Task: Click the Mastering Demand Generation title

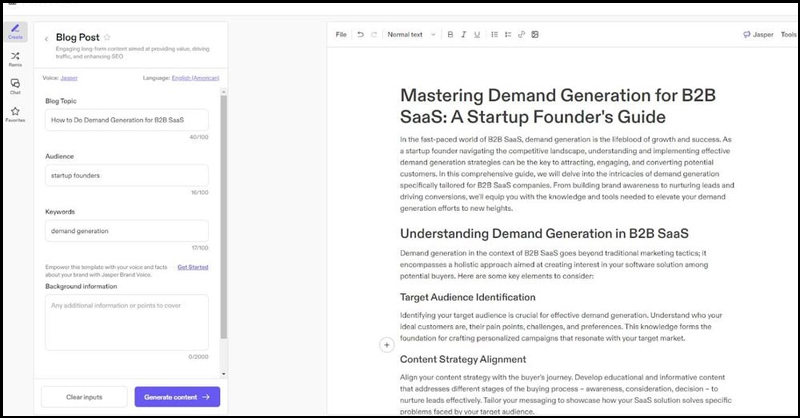Action: click(558, 106)
